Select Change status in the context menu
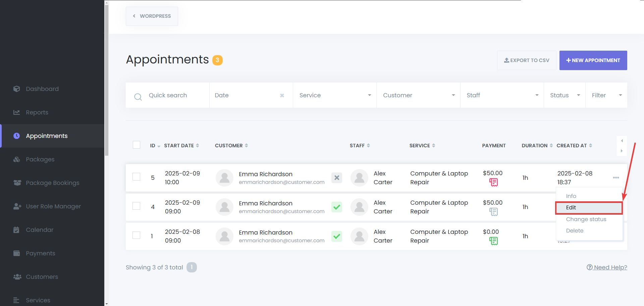Image resolution: width=644 pixels, height=306 pixels. (586, 219)
